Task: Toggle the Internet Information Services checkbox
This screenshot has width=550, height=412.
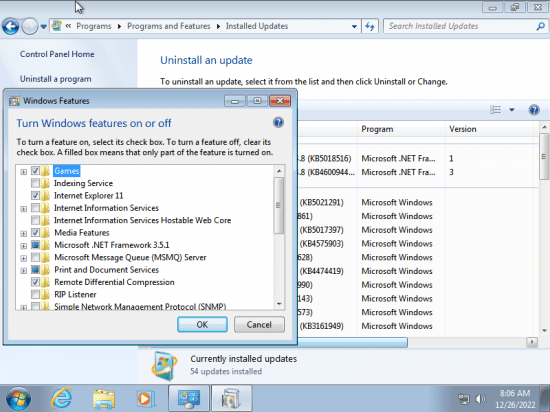Action: 35,208
